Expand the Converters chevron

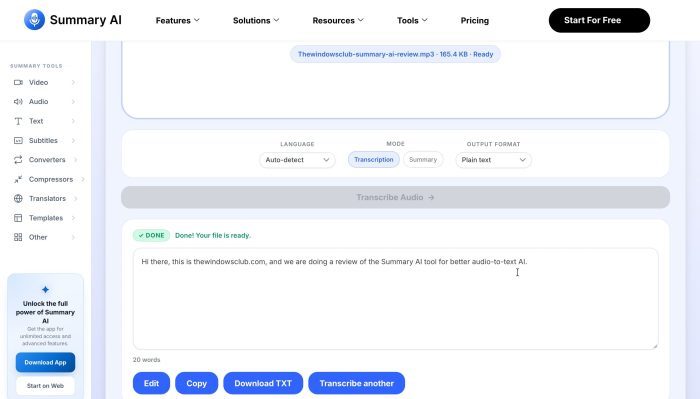(x=76, y=160)
